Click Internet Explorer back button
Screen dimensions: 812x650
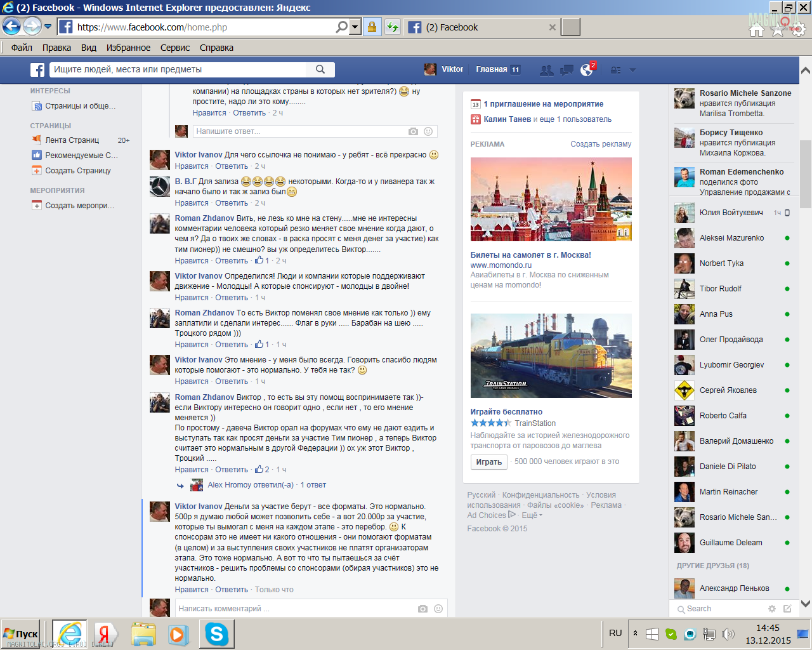pyautogui.click(x=11, y=27)
